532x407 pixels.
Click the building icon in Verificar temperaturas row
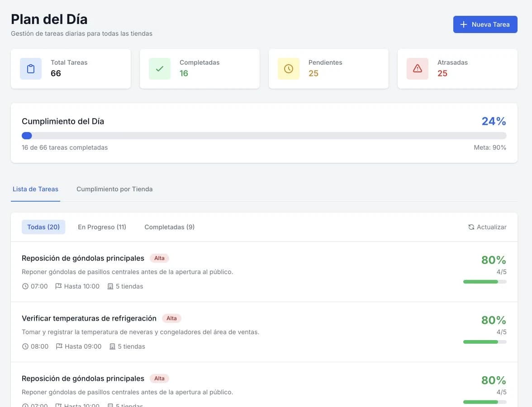[x=112, y=346]
